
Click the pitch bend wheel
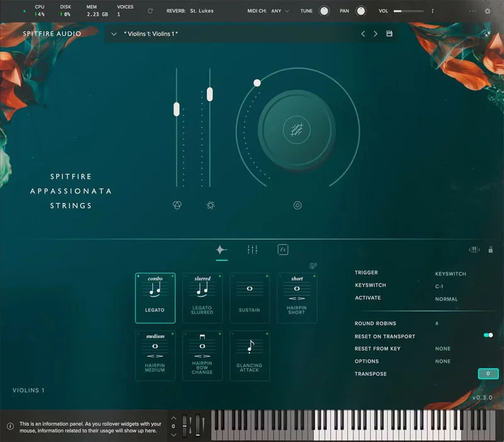(185, 426)
